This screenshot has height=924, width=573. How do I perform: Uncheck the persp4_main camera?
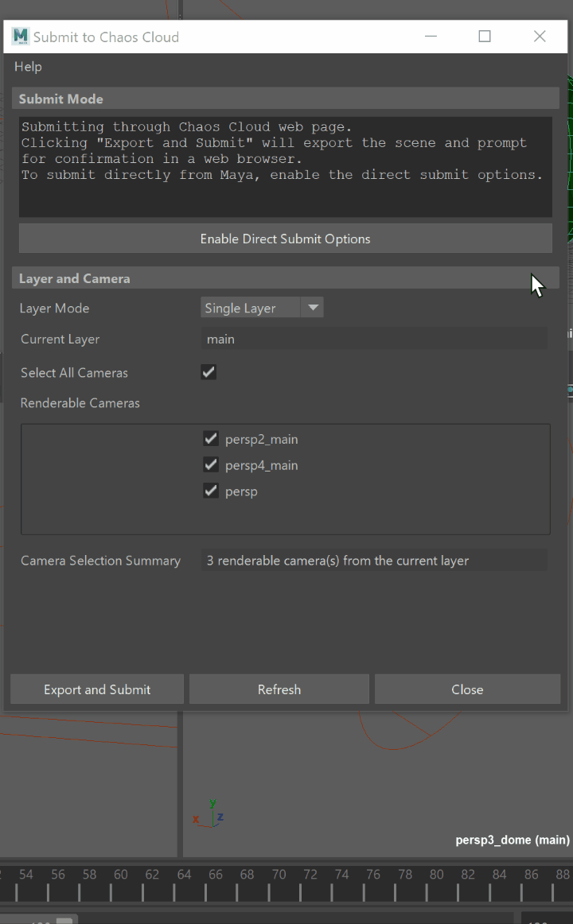(210, 464)
